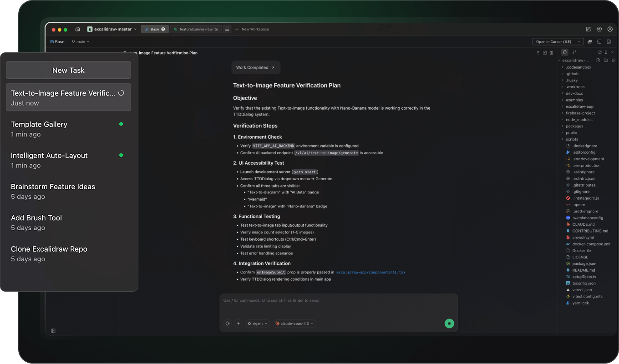Open settings via the gear icon
The width and height of the screenshot is (619, 364).
pyautogui.click(x=599, y=29)
